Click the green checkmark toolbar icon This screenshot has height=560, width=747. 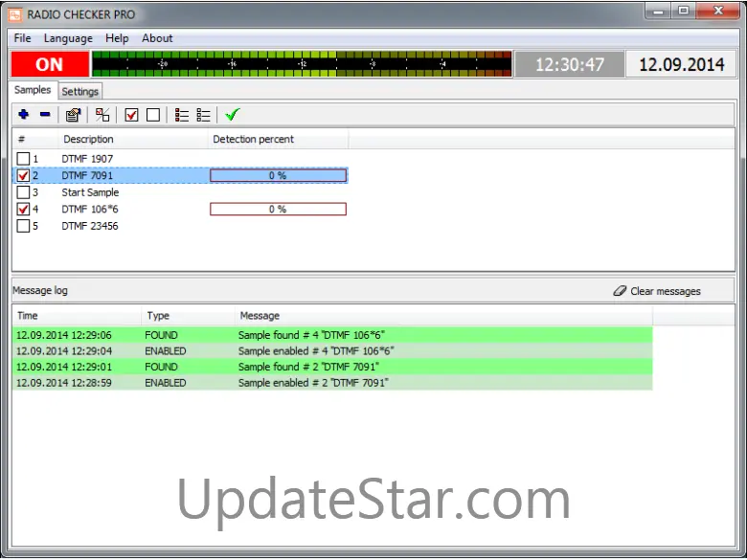point(233,115)
